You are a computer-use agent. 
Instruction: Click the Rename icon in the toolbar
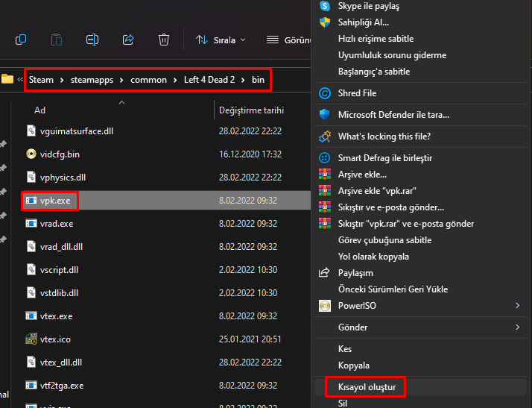(x=92, y=40)
